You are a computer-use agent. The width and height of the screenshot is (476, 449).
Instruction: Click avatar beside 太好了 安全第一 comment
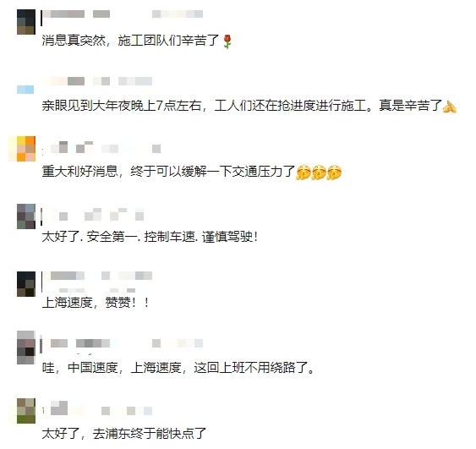pyautogui.click(x=26, y=216)
